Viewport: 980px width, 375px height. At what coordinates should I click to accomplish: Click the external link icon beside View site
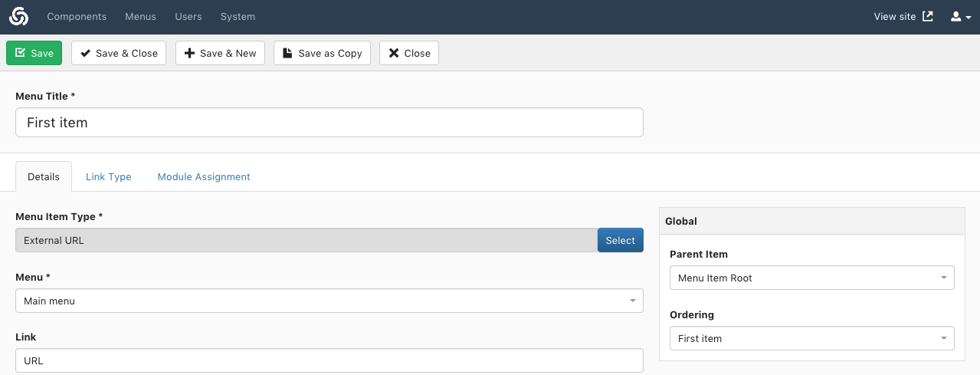click(x=928, y=16)
